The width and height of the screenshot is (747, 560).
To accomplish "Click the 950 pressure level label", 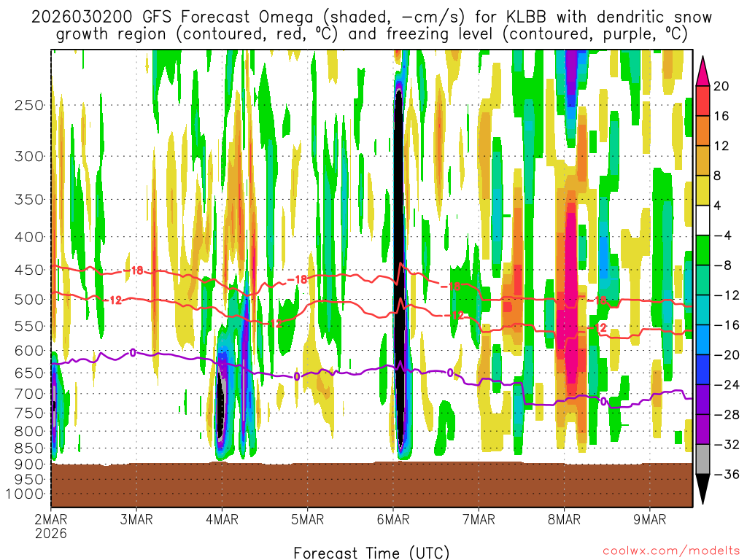I will [x=29, y=480].
